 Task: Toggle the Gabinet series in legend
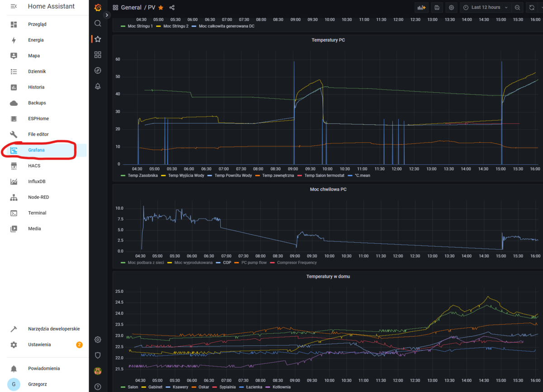(155, 387)
